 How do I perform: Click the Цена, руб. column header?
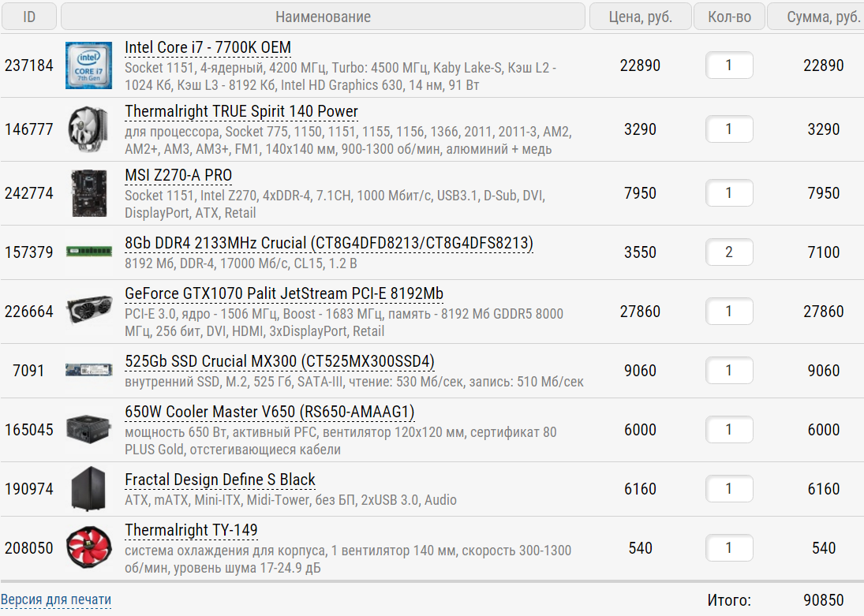[x=640, y=17]
